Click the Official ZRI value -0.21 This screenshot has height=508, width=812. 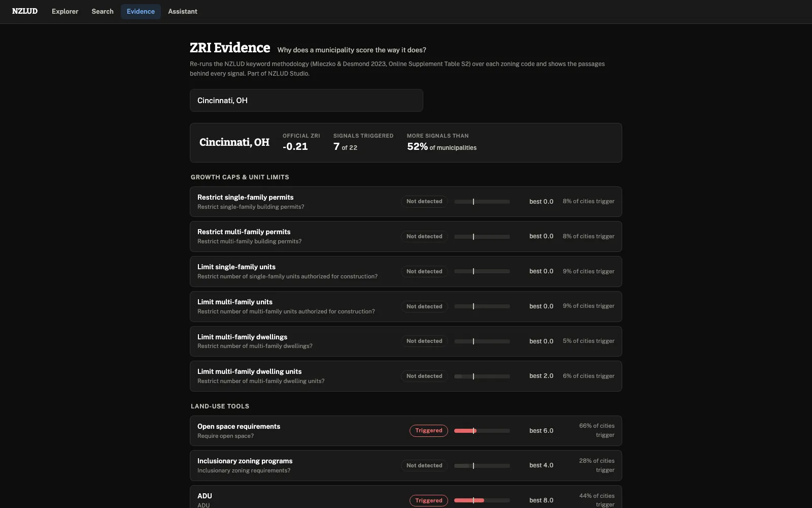click(295, 146)
